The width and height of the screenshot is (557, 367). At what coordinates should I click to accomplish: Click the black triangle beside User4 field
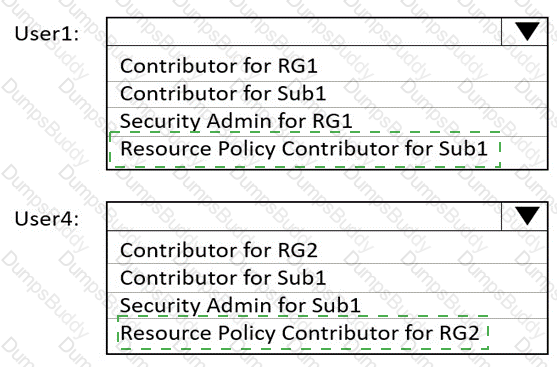point(527,216)
